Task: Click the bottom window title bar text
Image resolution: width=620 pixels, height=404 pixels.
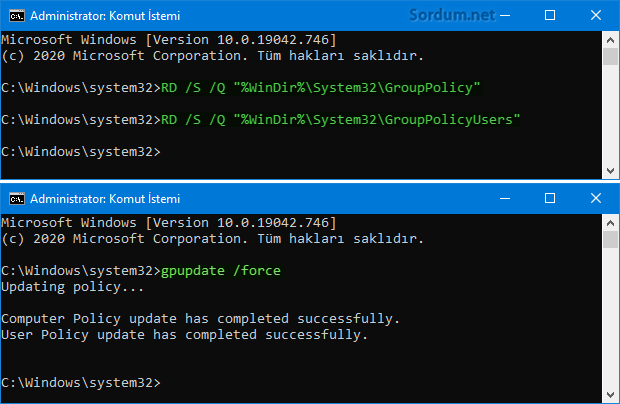Action: pyautogui.click(x=105, y=199)
